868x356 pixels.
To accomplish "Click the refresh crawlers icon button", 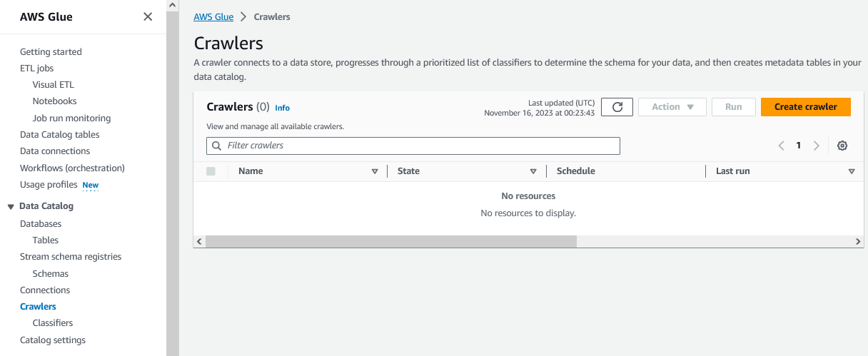I will tap(617, 107).
